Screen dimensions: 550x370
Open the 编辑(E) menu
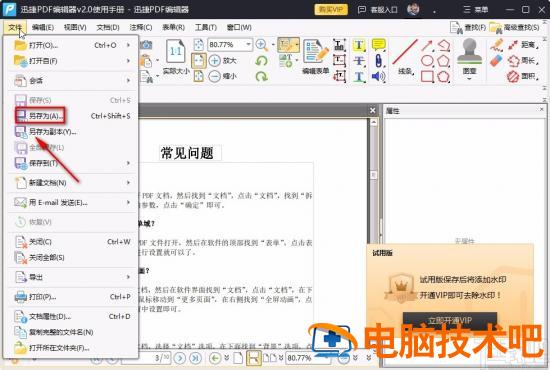tap(43, 27)
